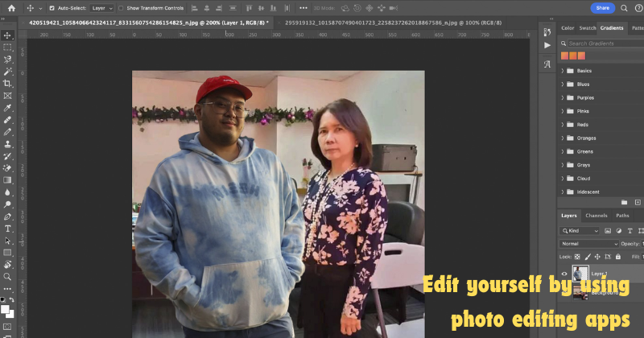
Task: Toggle lock transparent pixels
Action: pyautogui.click(x=577, y=257)
